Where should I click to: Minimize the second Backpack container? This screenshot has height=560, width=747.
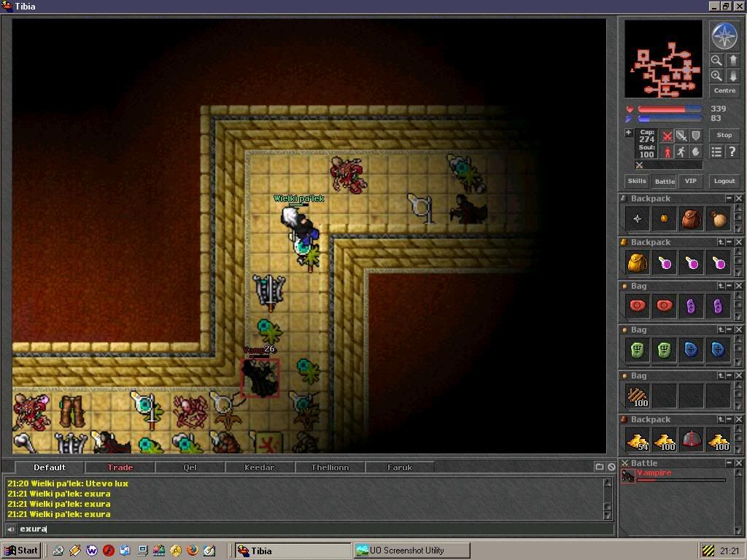(729, 242)
